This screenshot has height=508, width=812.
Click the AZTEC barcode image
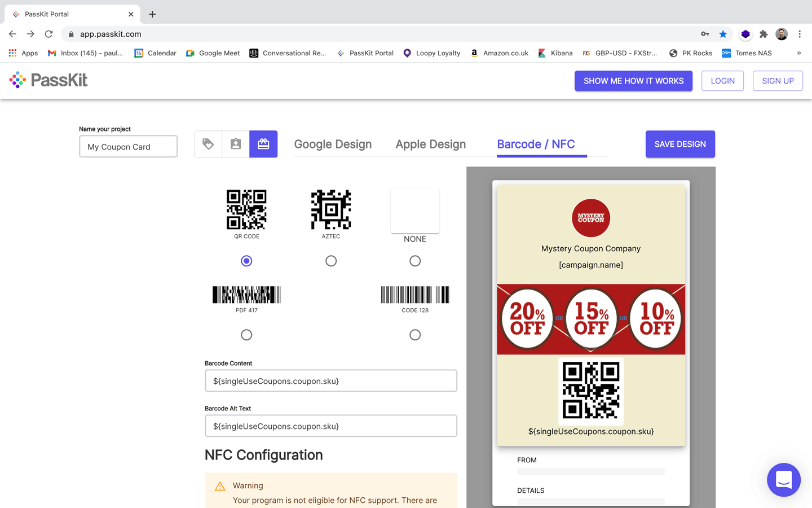[x=331, y=209]
